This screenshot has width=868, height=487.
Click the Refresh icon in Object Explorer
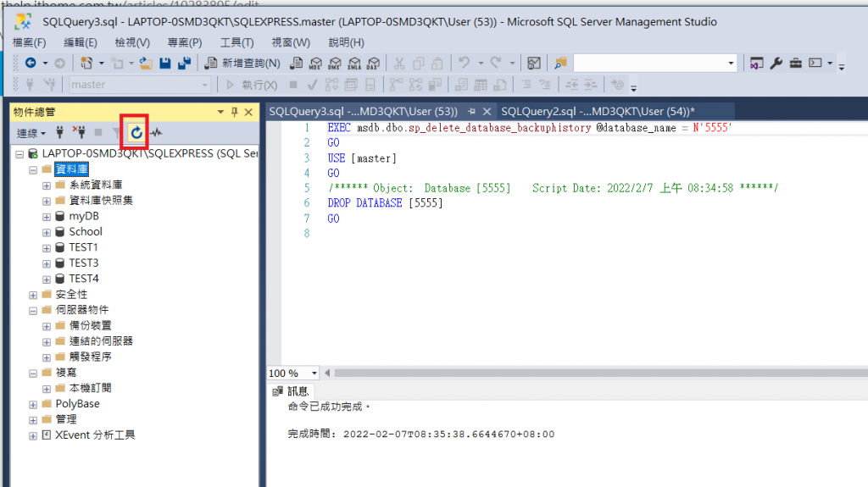[x=136, y=132]
